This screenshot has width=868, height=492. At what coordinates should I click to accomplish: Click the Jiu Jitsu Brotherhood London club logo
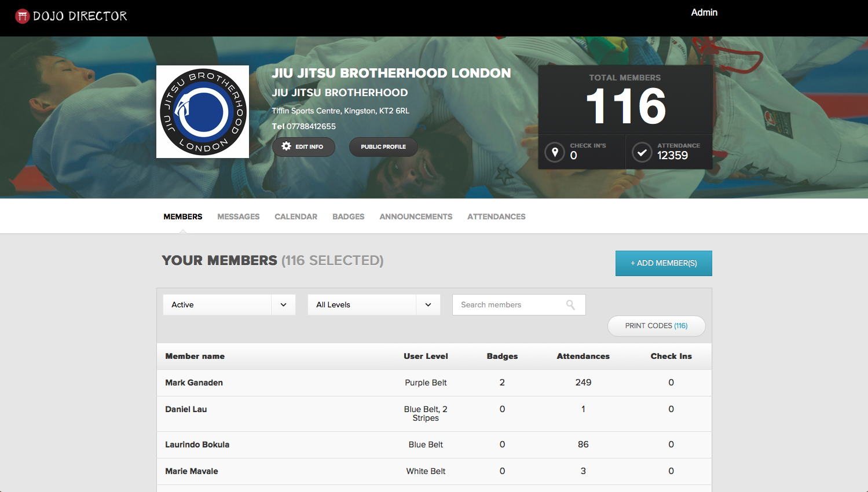click(203, 112)
